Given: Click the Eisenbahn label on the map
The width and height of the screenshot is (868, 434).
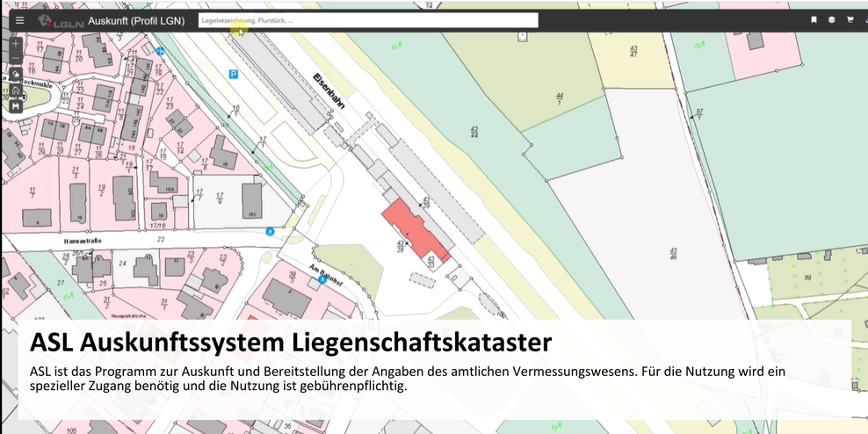Looking at the screenshot, I should pyautogui.click(x=329, y=91).
